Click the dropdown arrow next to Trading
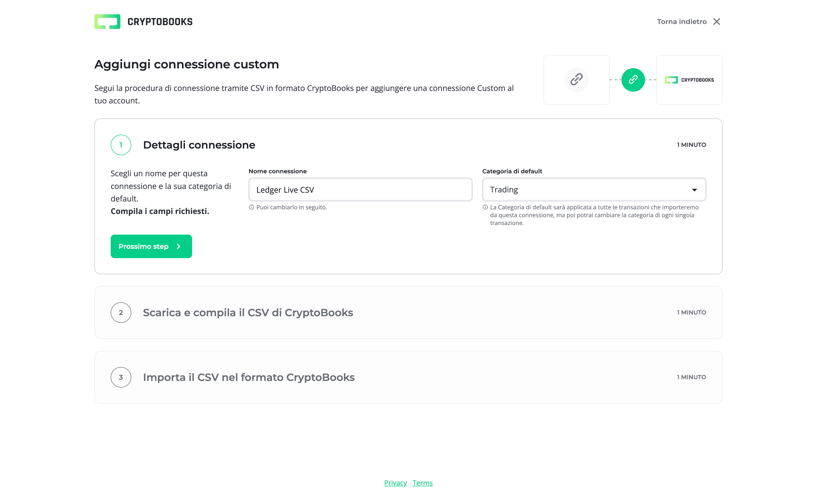The width and height of the screenshot is (818, 504). tap(694, 190)
